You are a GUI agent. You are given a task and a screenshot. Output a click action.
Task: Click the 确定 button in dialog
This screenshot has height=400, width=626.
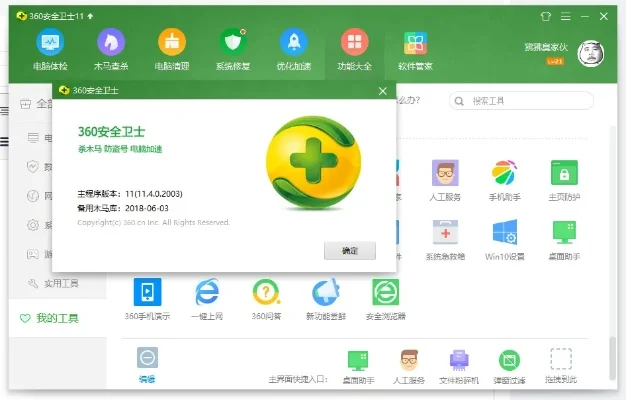coord(350,250)
